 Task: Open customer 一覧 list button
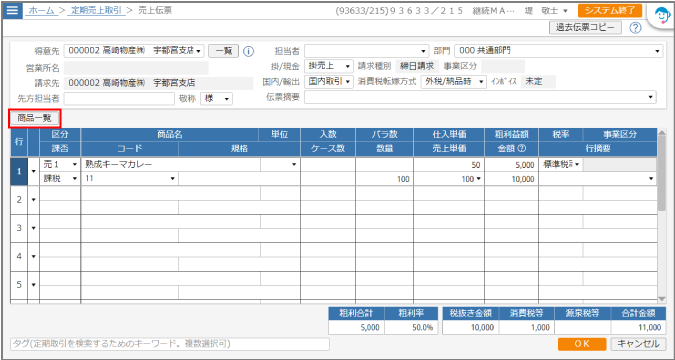point(223,51)
